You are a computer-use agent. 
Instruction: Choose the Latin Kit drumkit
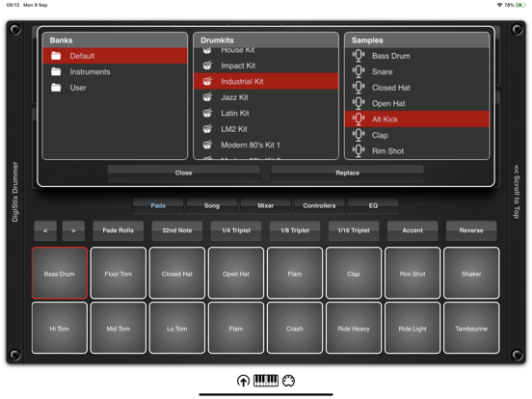pyautogui.click(x=266, y=113)
